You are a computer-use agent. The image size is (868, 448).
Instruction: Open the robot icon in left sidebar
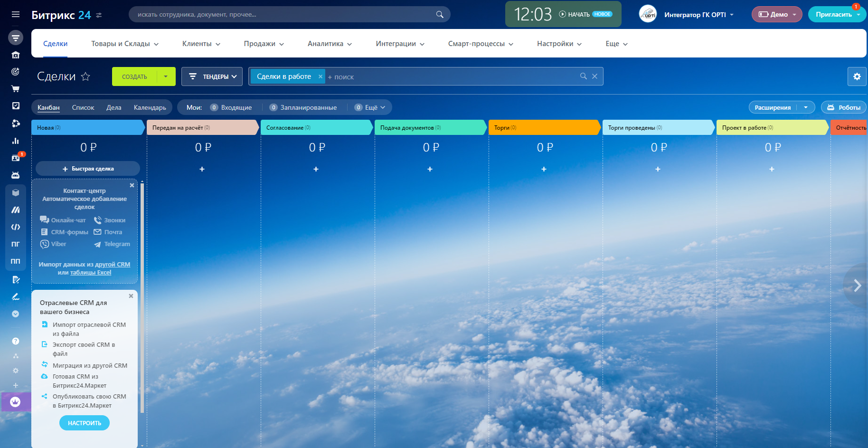[16, 175]
